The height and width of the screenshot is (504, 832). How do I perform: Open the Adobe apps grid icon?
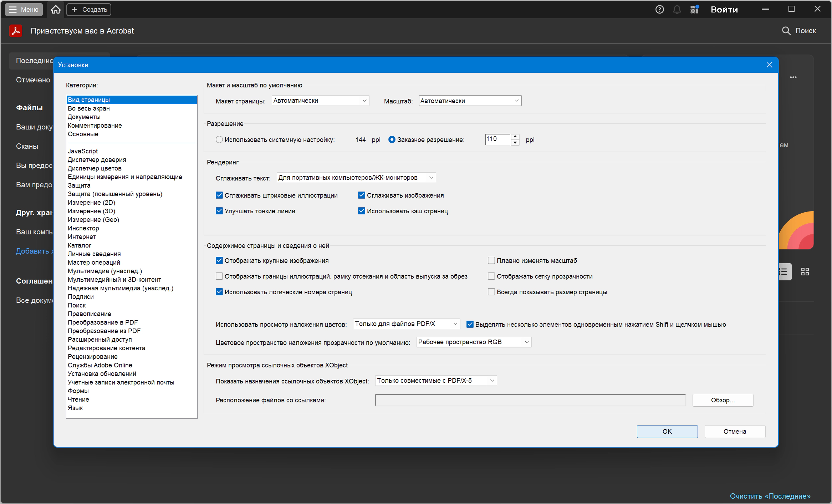pyautogui.click(x=694, y=10)
